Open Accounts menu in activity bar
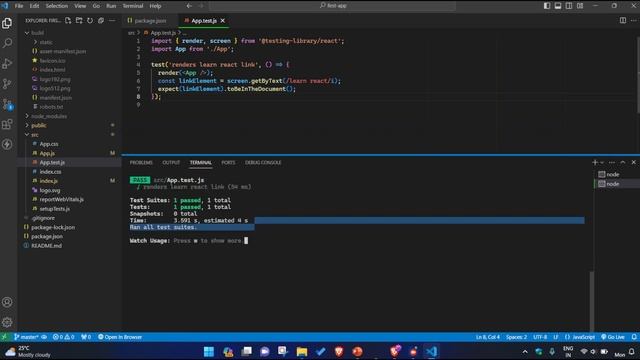The width and height of the screenshot is (640, 360). click(x=7, y=302)
